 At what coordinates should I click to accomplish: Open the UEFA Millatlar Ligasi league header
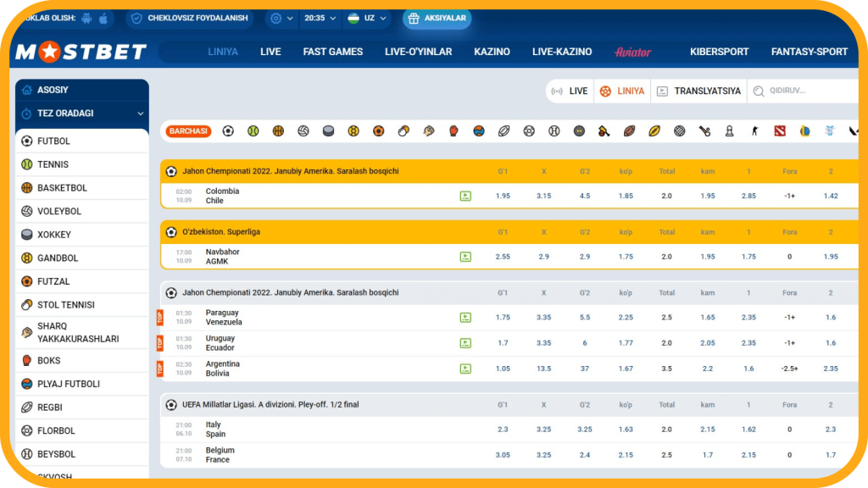pyautogui.click(x=270, y=404)
